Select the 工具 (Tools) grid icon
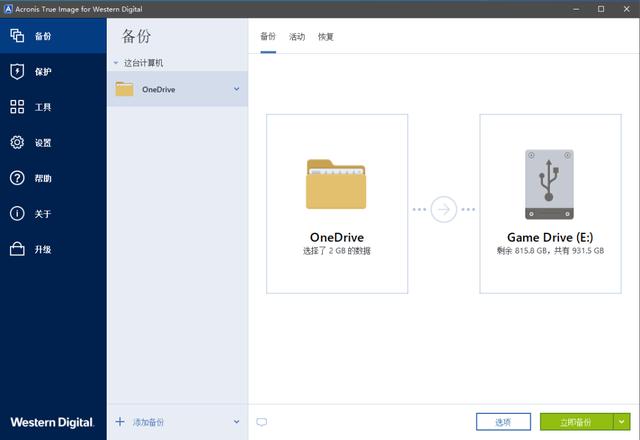Viewport: 640px width, 440px height. point(17,107)
